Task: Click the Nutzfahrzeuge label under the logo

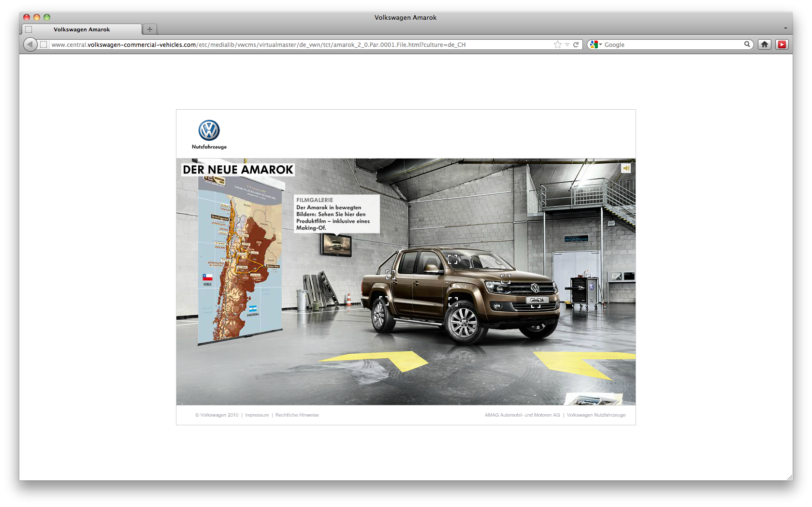Action: [209, 147]
